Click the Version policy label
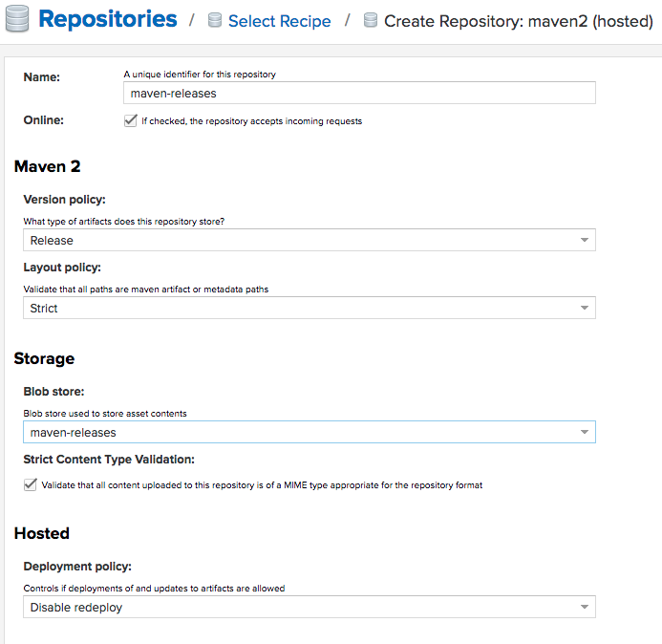This screenshot has height=644, width=662. tap(65, 200)
